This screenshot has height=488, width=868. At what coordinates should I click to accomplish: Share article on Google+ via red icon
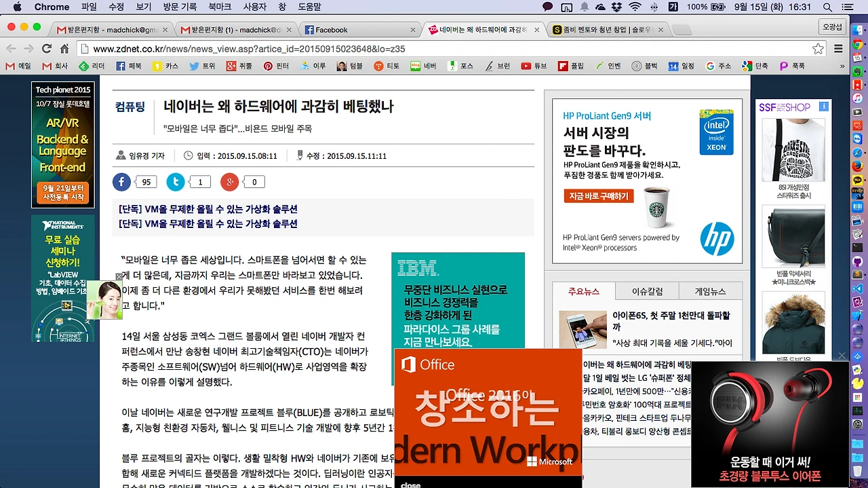[x=229, y=182]
